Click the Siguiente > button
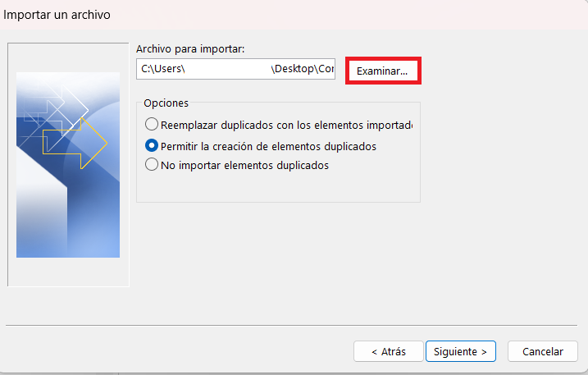Image resolution: width=588 pixels, height=375 pixels. pos(460,351)
